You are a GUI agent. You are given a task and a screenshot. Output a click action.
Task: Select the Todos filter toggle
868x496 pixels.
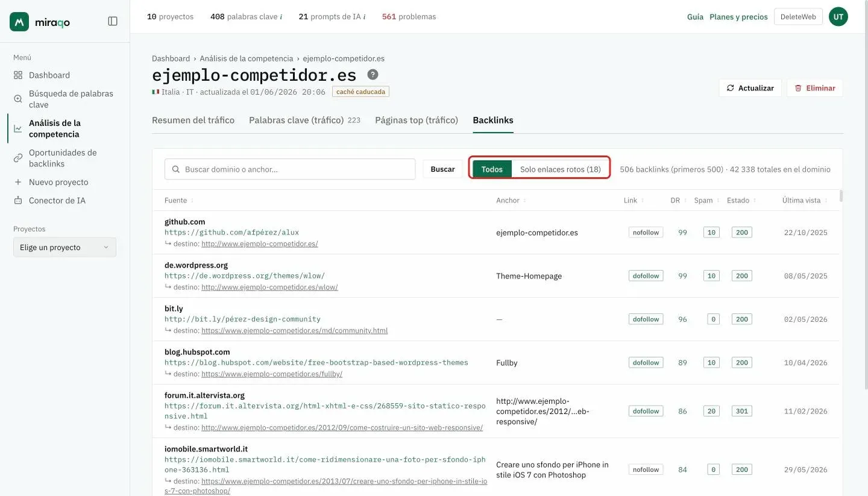492,169
